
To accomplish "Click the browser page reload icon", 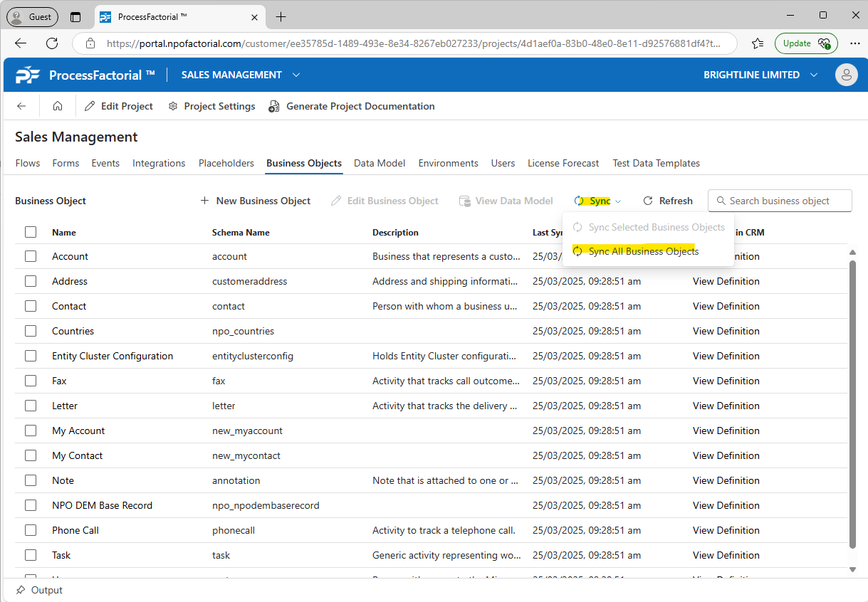I will point(52,43).
